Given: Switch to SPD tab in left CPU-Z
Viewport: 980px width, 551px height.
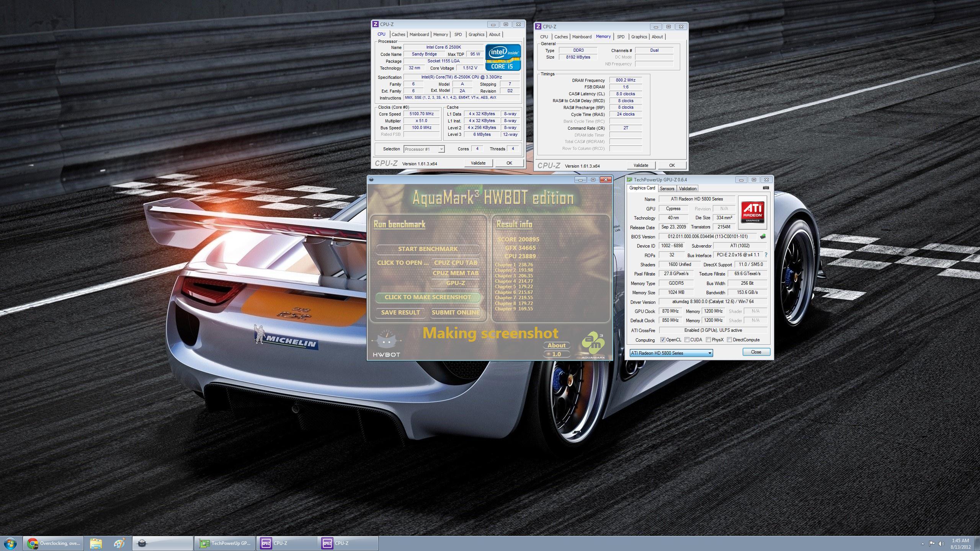Looking at the screenshot, I should click(x=458, y=34).
